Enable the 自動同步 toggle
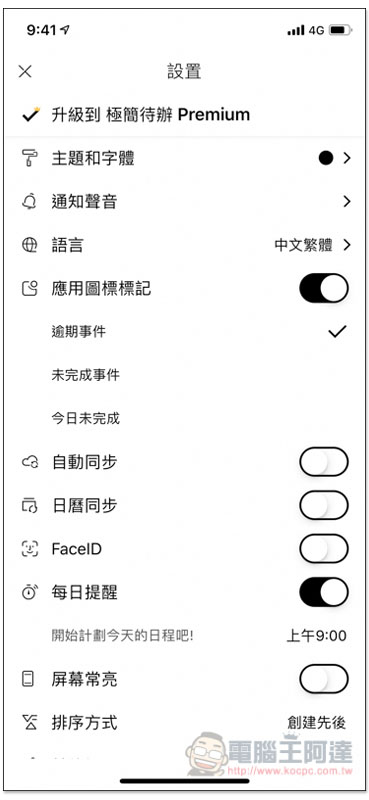The image size is (369, 800). (x=324, y=462)
